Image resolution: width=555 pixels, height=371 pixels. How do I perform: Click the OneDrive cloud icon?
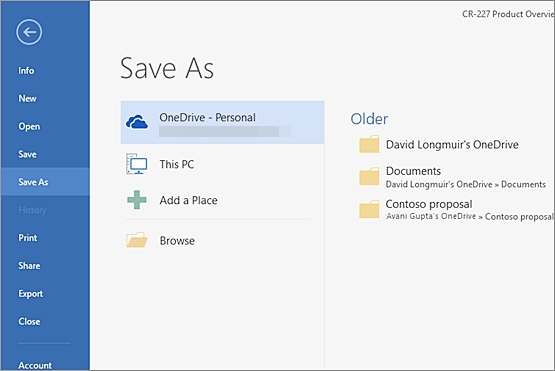137,122
